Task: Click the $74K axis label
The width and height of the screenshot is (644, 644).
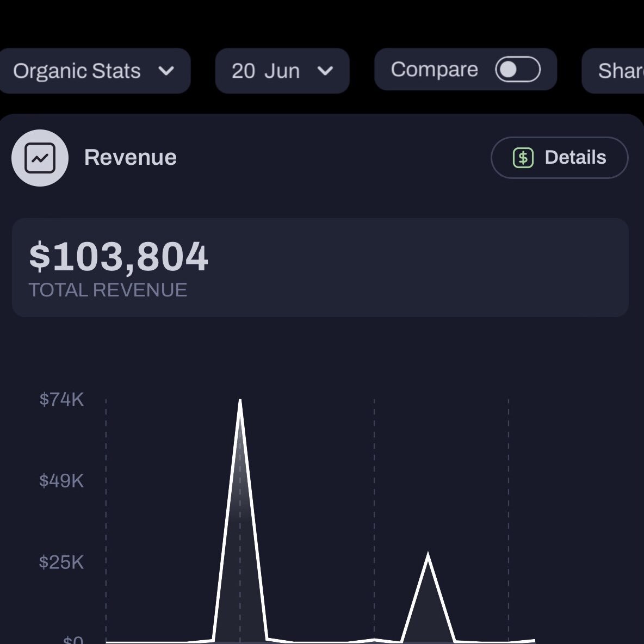Action: pyautogui.click(x=61, y=399)
